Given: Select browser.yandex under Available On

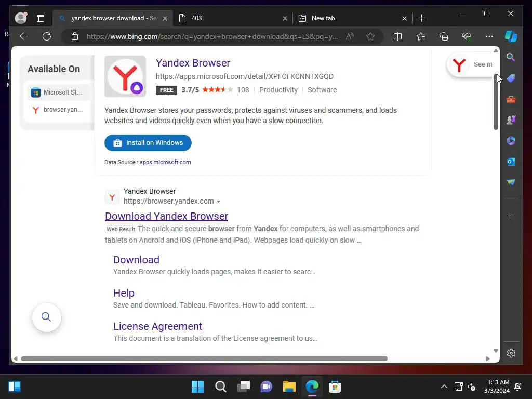Looking at the screenshot, I should tap(58, 110).
